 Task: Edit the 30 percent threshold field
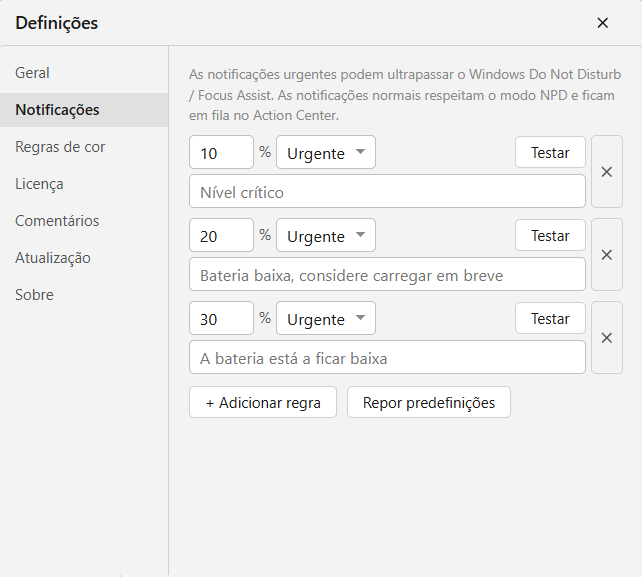221,318
